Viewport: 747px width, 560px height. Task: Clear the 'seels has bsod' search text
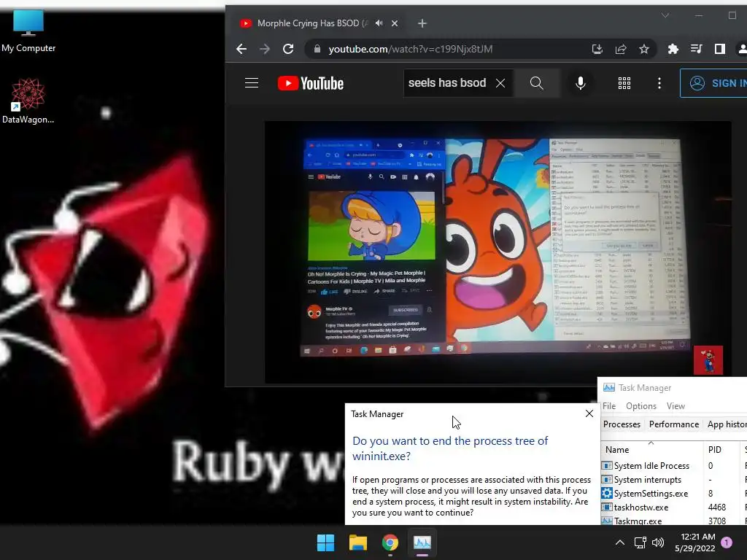pyautogui.click(x=500, y=83)
